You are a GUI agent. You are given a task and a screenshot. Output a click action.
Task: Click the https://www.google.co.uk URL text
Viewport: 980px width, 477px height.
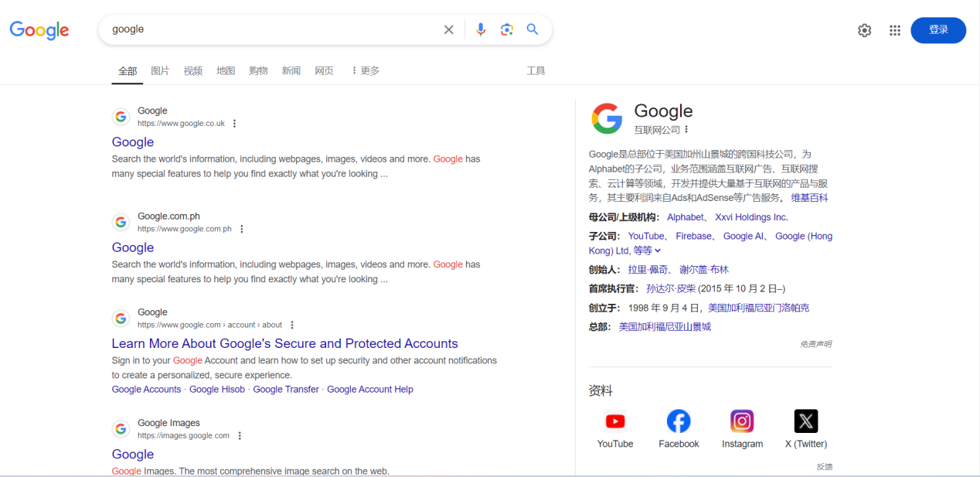[x=181, y=124]
